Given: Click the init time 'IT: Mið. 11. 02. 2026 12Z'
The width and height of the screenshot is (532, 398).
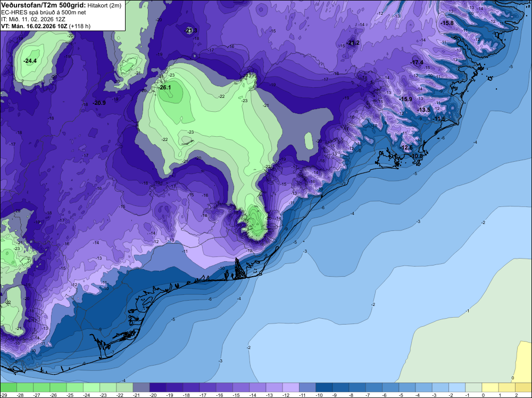Looking at the screenshot, I should click(x=34, y=19).
